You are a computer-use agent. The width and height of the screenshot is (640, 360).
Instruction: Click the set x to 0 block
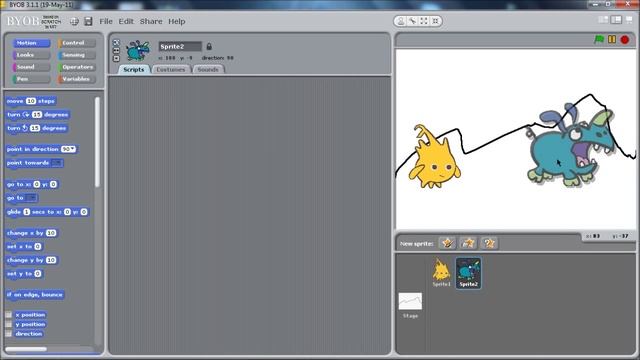24,247
